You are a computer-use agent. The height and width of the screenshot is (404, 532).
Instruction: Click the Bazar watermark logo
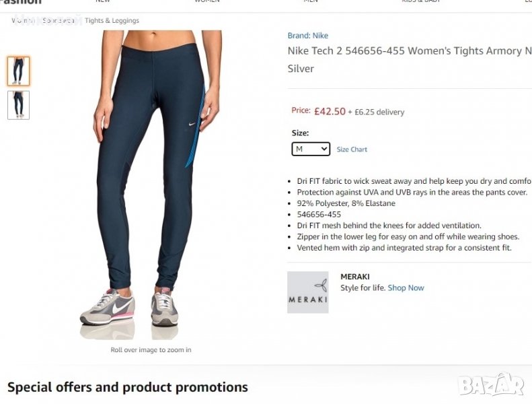(x=490, y=384)
